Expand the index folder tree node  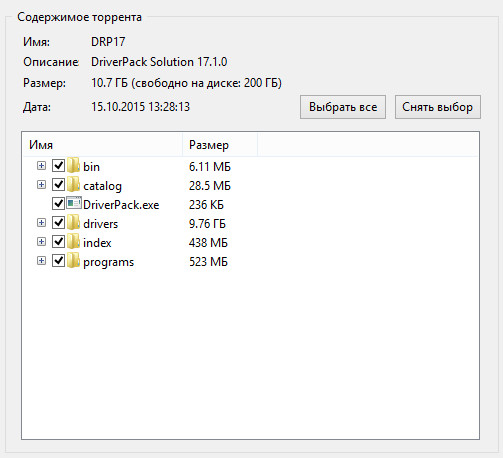[x=41, y=241]
